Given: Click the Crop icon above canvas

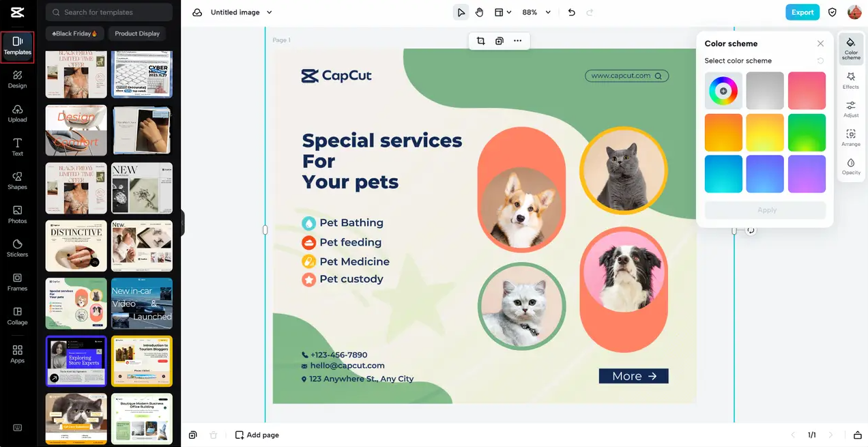Looking at the screenshot, I should click(480, 41).
